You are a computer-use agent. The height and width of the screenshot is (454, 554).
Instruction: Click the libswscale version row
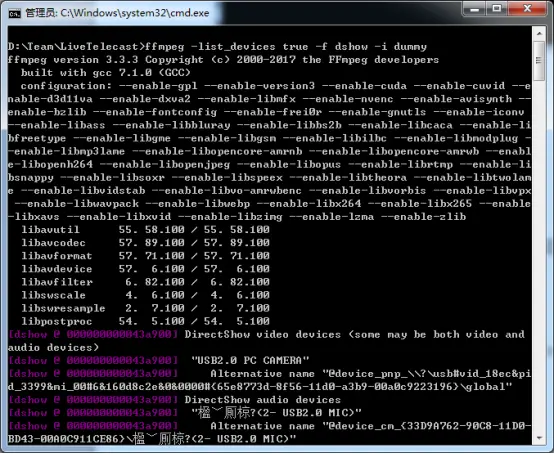[x=146, y=295]
